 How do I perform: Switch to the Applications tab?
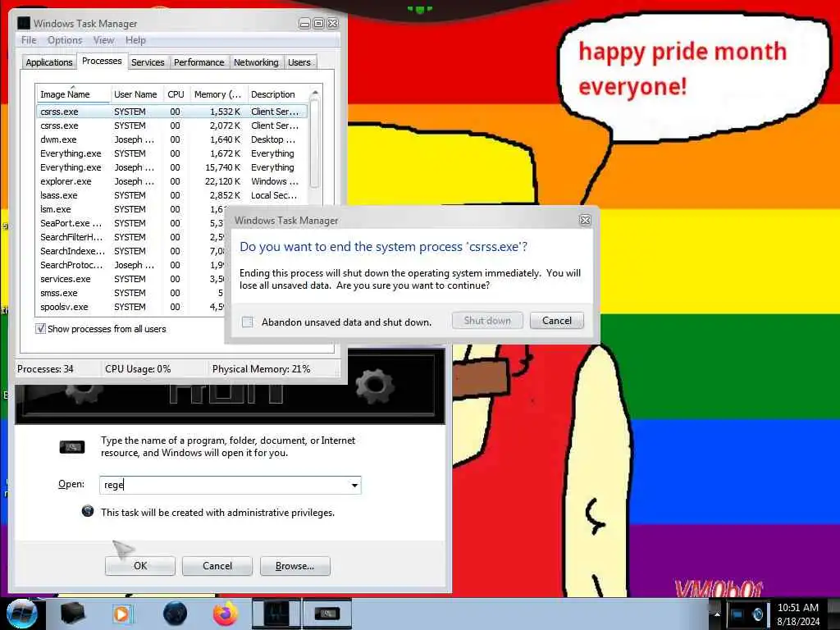(x=48, y=62)
